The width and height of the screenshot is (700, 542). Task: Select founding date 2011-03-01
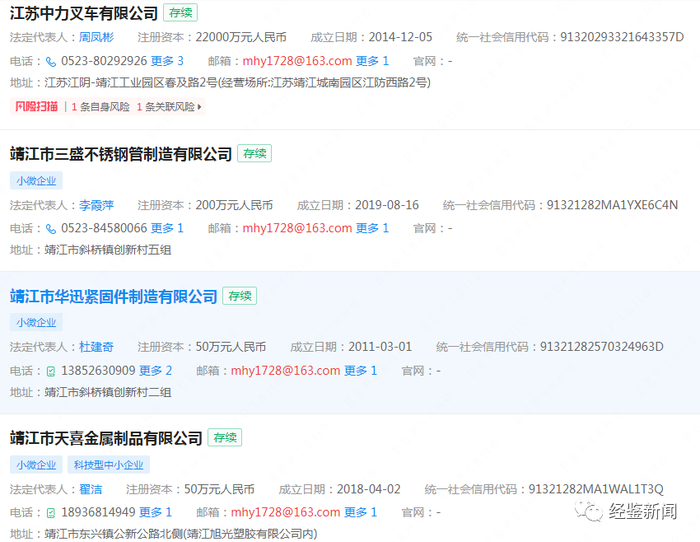[x=380, y=347]
